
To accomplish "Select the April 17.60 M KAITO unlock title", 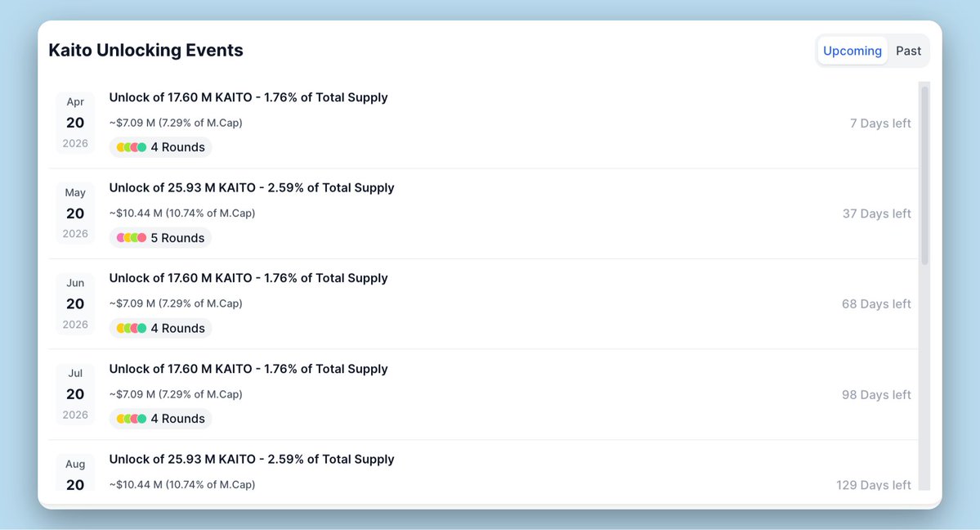I will pos(248,97).
